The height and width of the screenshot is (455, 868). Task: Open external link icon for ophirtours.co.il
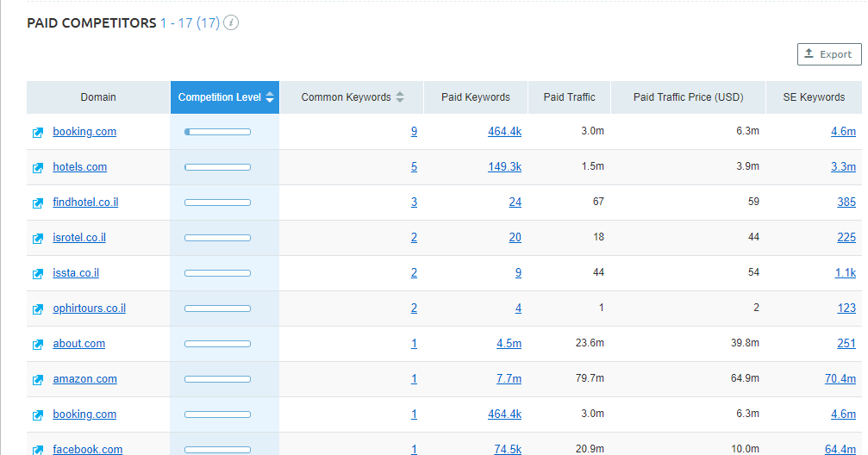(x=38, y=309)
